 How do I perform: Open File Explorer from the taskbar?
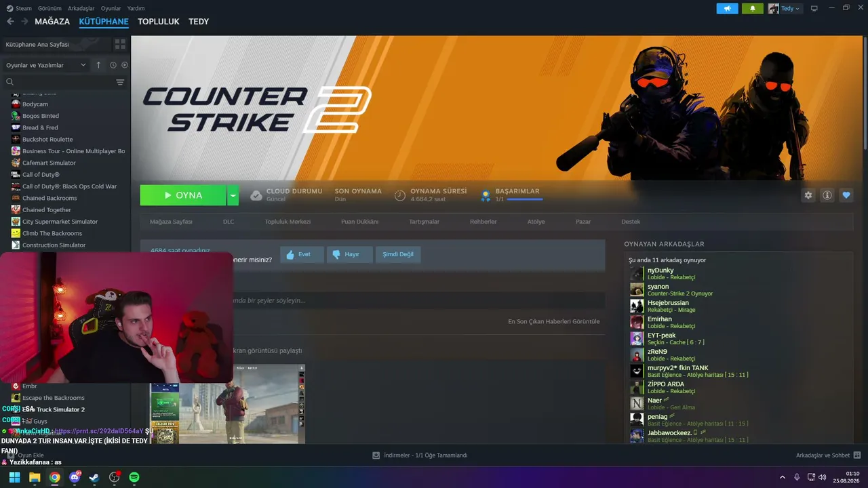(35, 477)
